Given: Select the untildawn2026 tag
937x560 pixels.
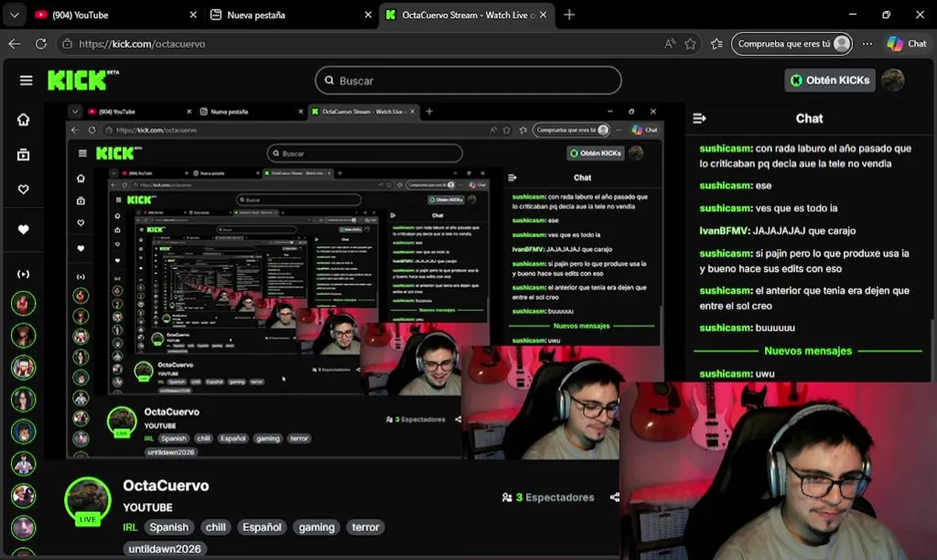Looking at the screenshot, I should 165,549.
